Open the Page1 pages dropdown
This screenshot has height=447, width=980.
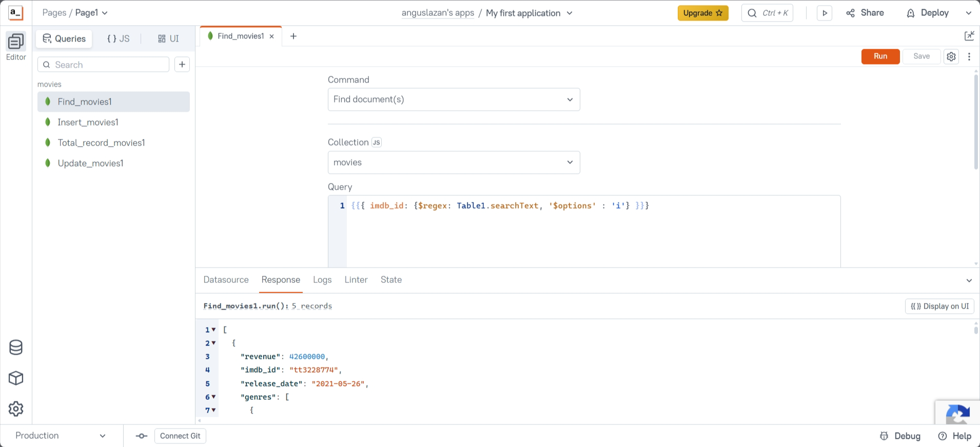click(x=91, y=13)
